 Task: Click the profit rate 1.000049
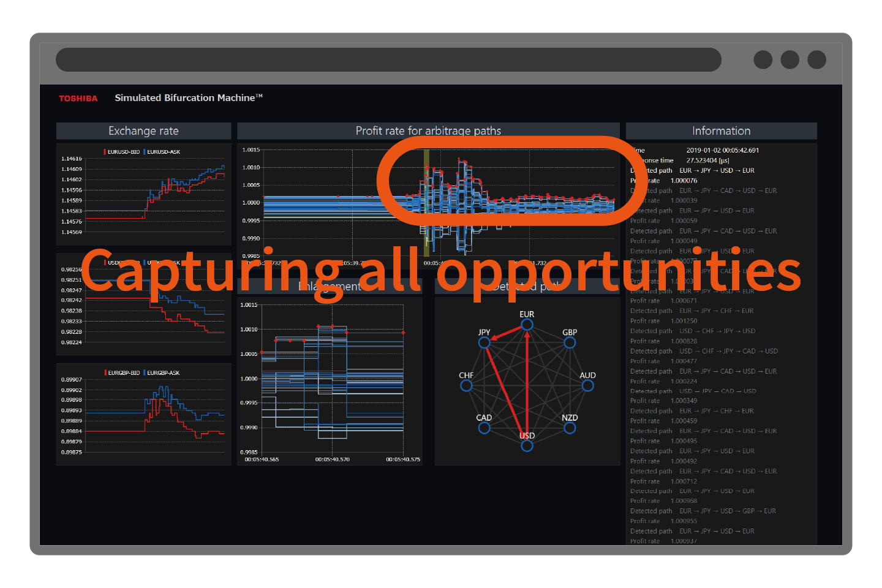point(684,241)
